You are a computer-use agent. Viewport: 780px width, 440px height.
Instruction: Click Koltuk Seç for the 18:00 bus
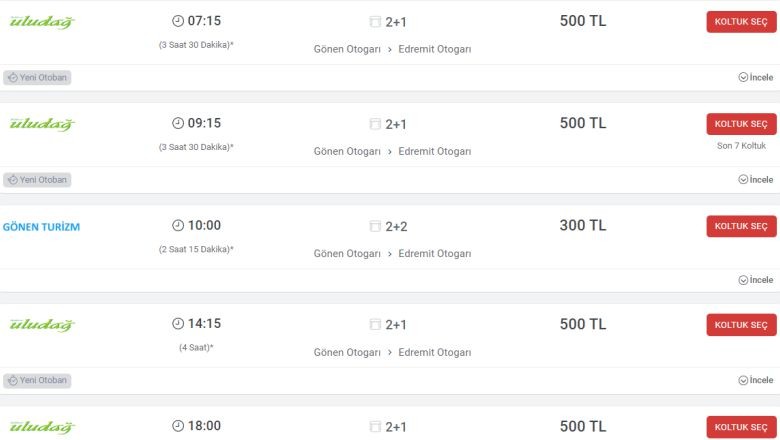[741, 427]
